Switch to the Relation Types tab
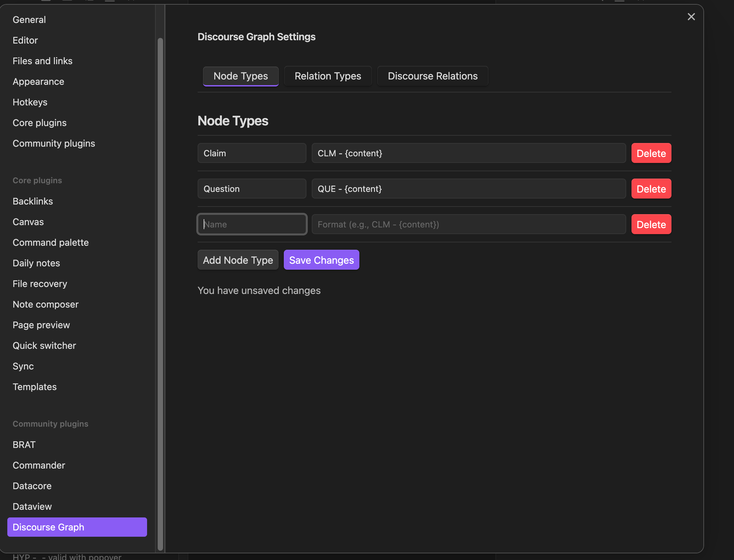Image resolution: width=734 pixels, height=560 pixels. click(x=327, y=76)
